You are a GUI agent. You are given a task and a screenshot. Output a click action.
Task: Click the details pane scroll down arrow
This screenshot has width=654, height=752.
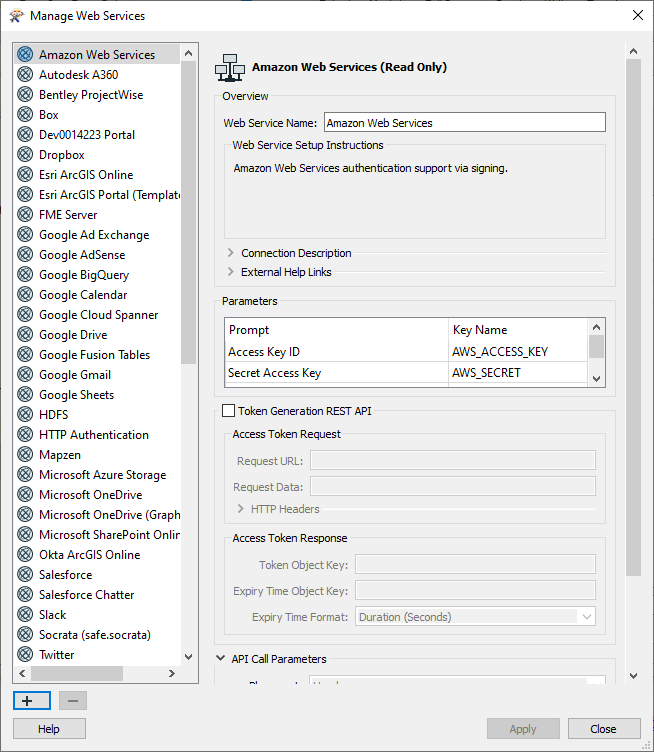[x=633, y=676]
